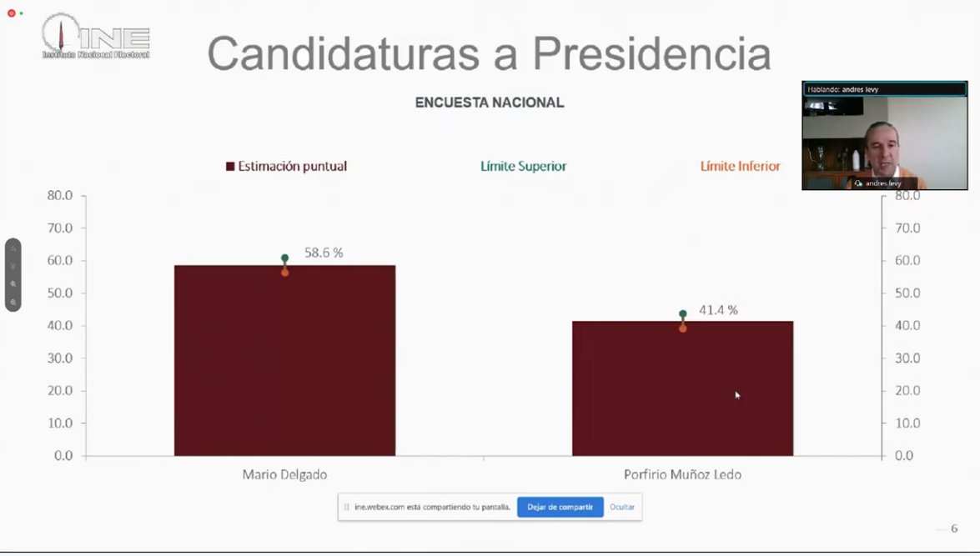Image resolution: width=980 pixels, height=556 pixels.
Task: Click the drag handle on sharing bar
Action: point(347,507)
